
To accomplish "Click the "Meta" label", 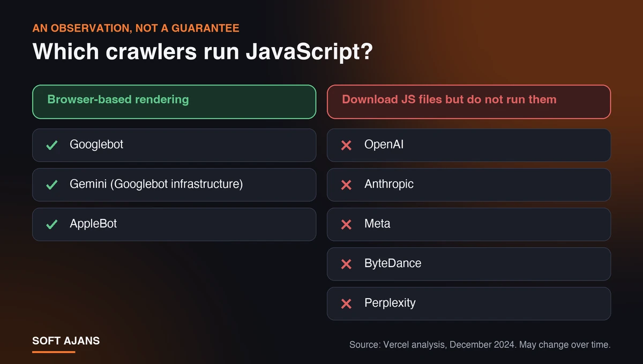I will tap(377, 224).
